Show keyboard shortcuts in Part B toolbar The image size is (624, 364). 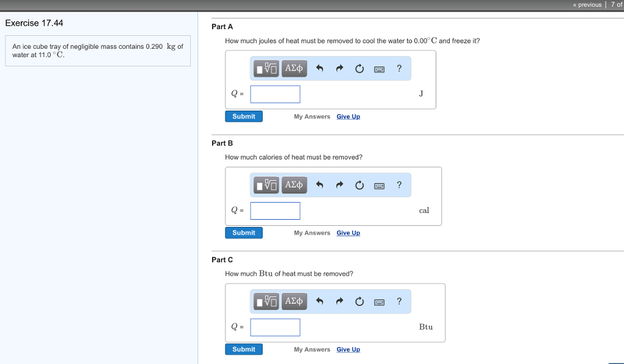coord(379,186)
